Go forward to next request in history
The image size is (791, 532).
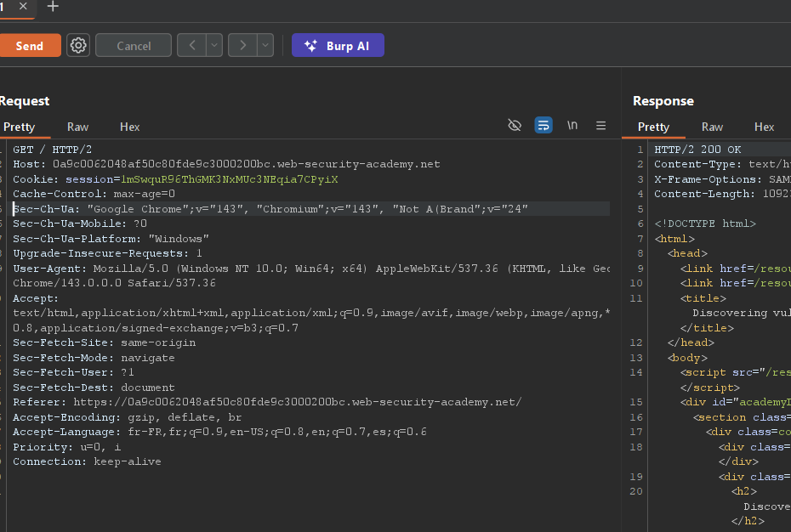pyautogui.click(x=242, y=46)
